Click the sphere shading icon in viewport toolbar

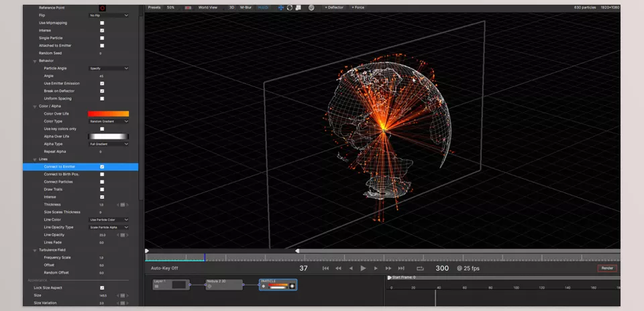click(x=311, y=8)
